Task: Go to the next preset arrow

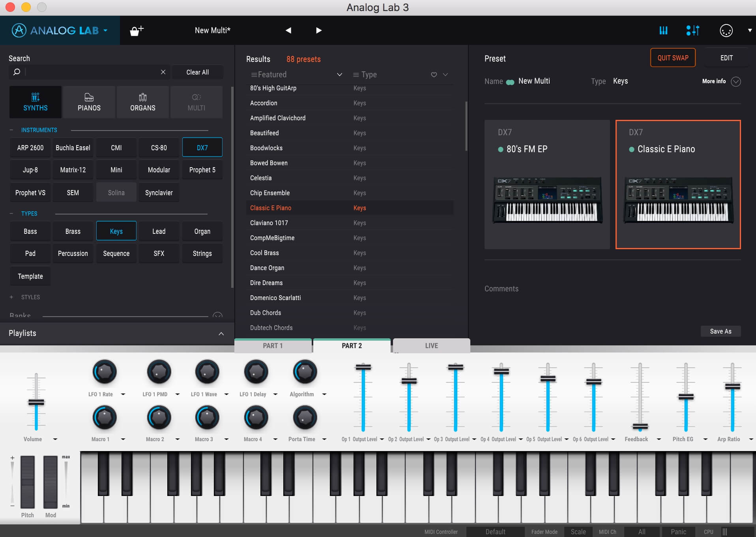Action: (319, 30)
